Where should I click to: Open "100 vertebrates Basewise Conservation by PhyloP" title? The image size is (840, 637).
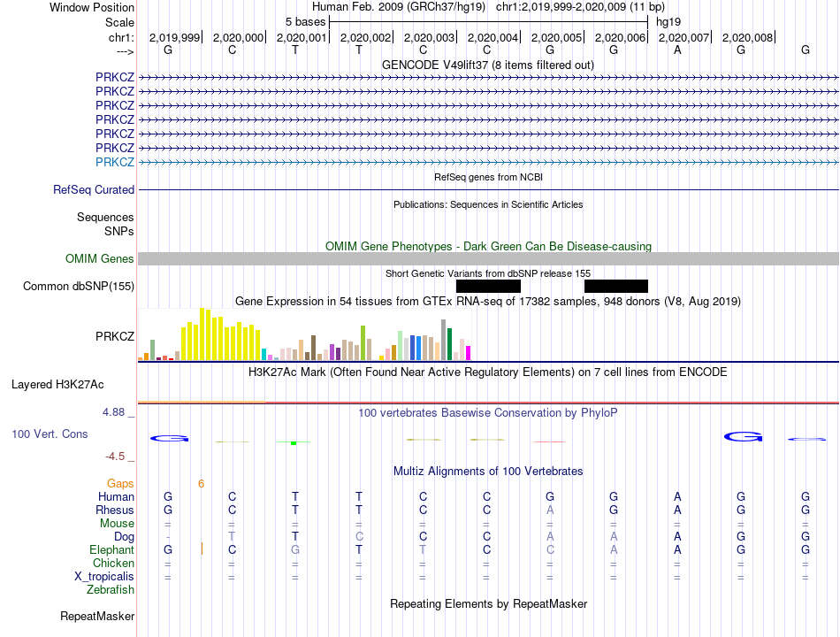[488, 413]
